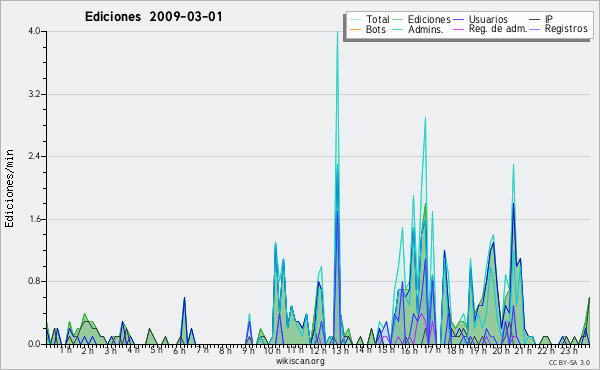Screen dimensions: 600x370
Task: Click the "Registros" legend label
Action: pyautogui.click(x=566, y=29)
